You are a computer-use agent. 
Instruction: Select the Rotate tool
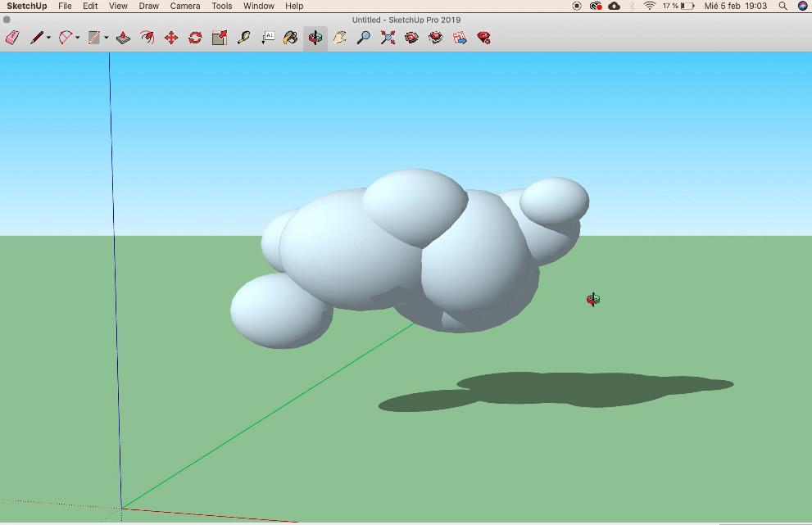(195, 38)
